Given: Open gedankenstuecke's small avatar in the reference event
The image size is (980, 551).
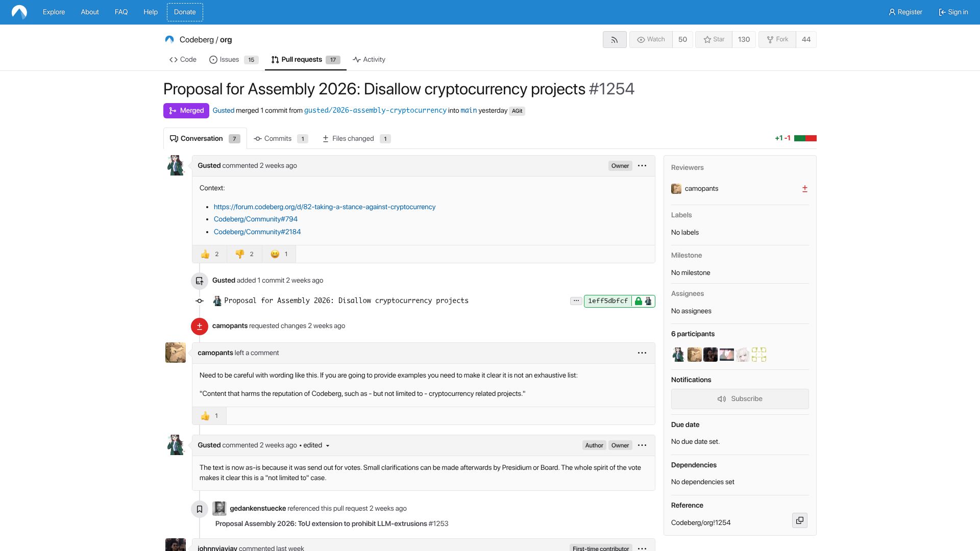Looking at the screenshot, I should click(219, 509).
